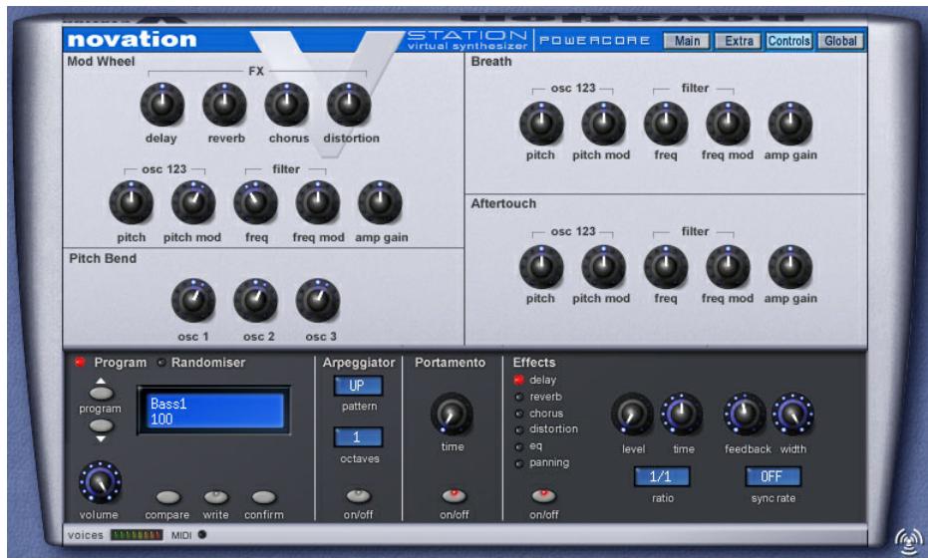Image resolution: width=928 pixels, height=560 pixels.
Task: Step to previous program with down button
Action: coord(102,425)
